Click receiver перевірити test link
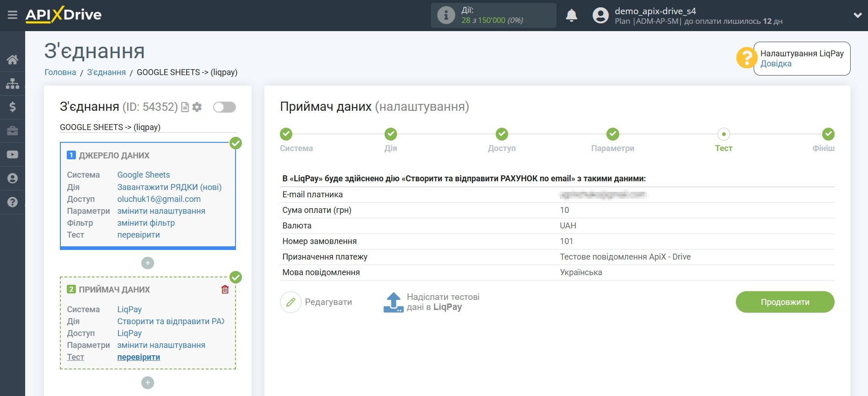This screenshot has width=868, height=396. tap(139, 357)
